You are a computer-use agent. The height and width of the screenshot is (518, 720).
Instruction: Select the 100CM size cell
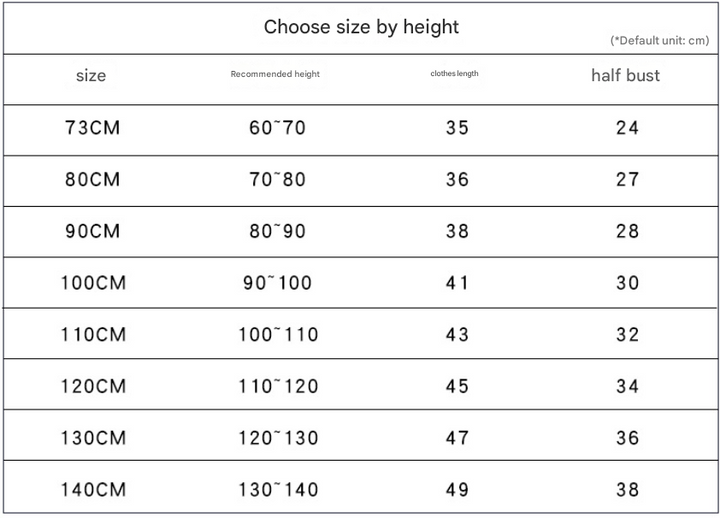pos(93,283)
